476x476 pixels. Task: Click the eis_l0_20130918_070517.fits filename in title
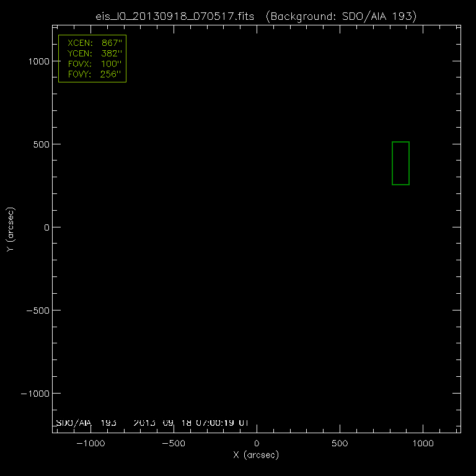[x=176, y=16]
